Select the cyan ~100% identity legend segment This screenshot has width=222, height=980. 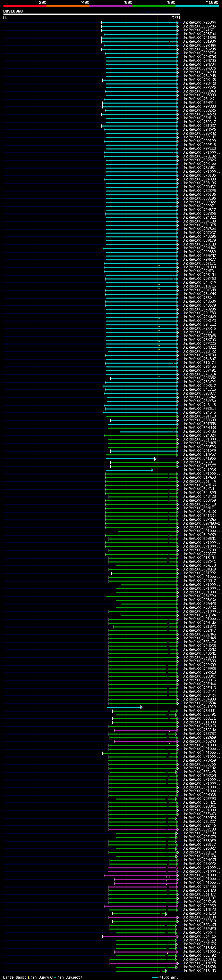[197, 6]
